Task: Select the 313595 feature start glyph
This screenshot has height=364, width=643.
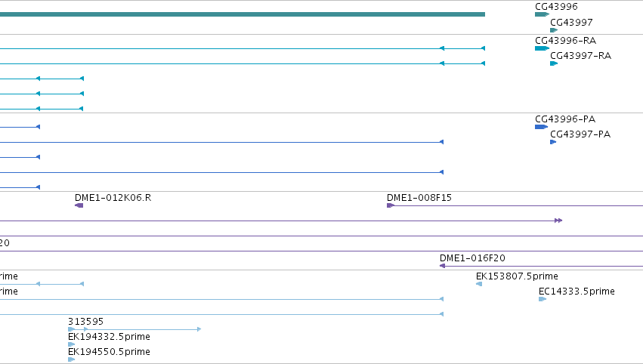Action: 71,329
